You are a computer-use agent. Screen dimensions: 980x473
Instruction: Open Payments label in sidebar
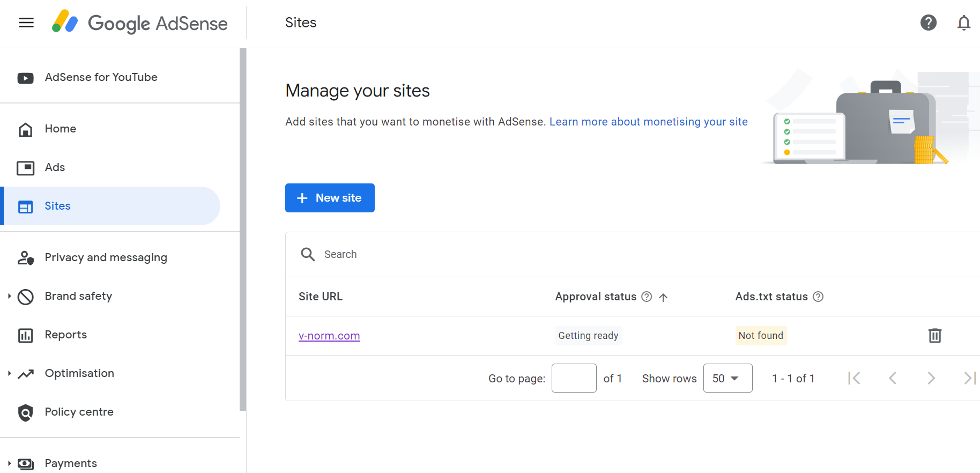[x=71, y=463]
